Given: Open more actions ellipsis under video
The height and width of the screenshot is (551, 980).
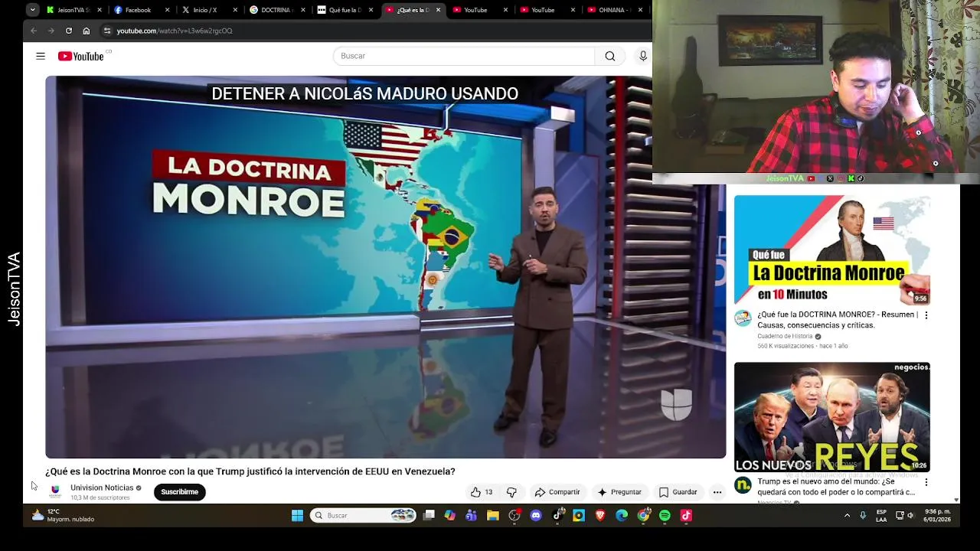Looking at the screenshot, I should (717, 492).
